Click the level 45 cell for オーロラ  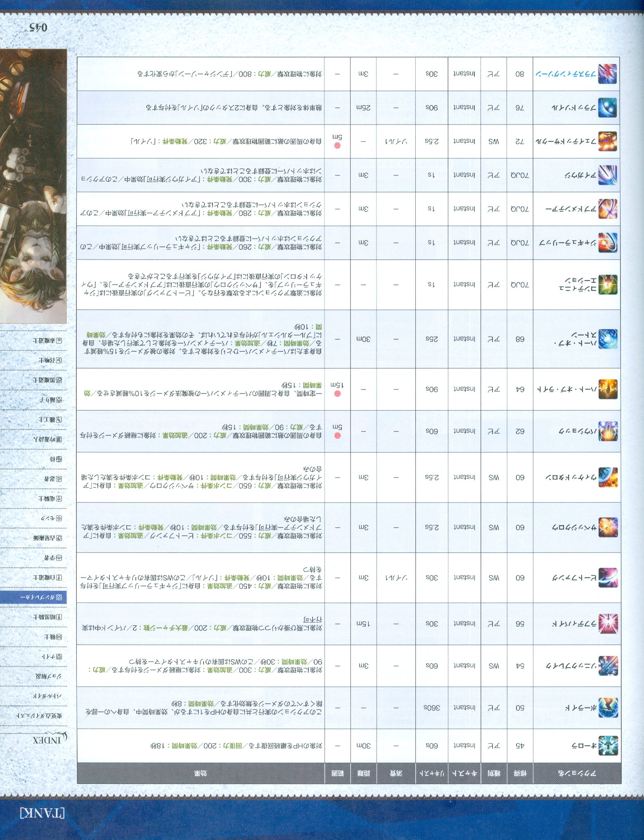pos(520,746)
